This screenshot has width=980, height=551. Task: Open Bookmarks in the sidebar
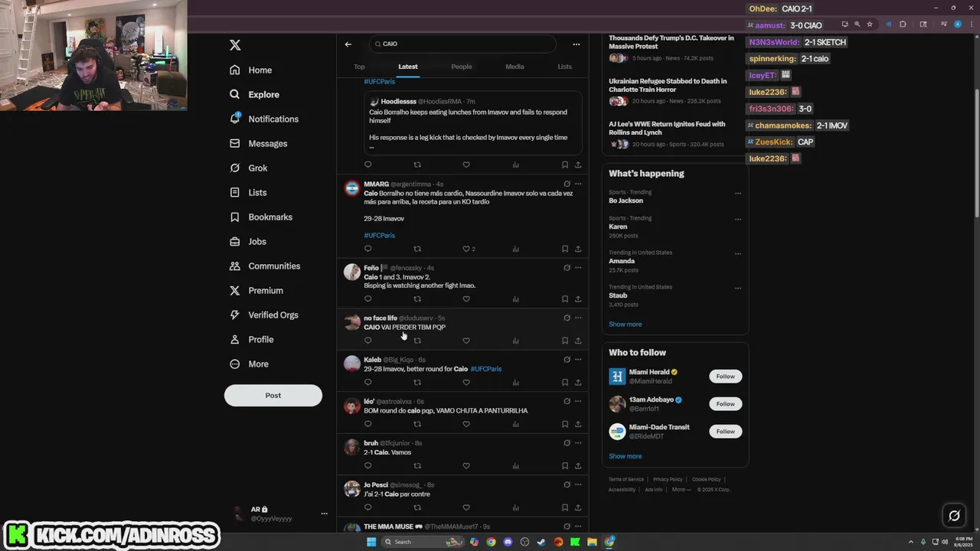(x=261, y=217)
